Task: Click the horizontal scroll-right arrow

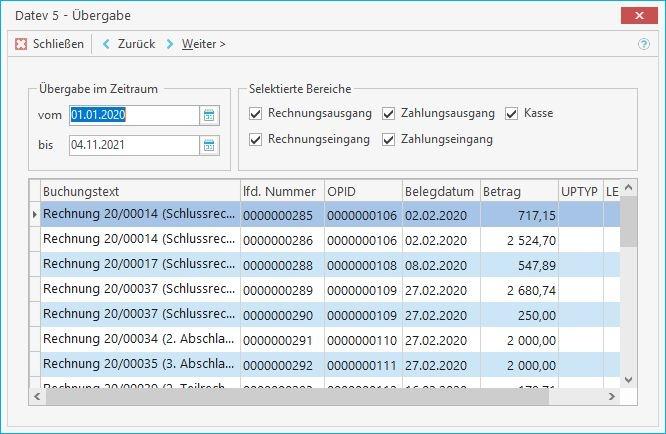Action: [x=612, y=396]
